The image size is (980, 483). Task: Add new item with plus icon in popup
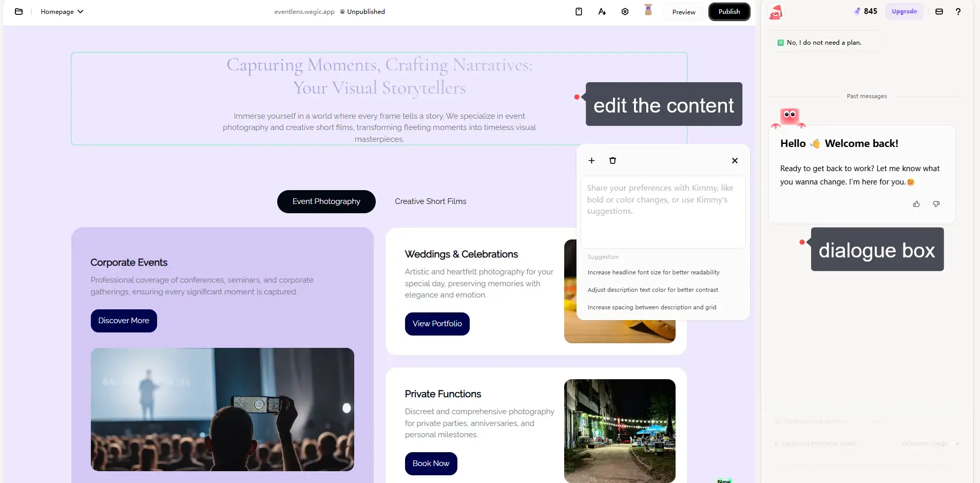pyautogui.click(x=591, y=160)
